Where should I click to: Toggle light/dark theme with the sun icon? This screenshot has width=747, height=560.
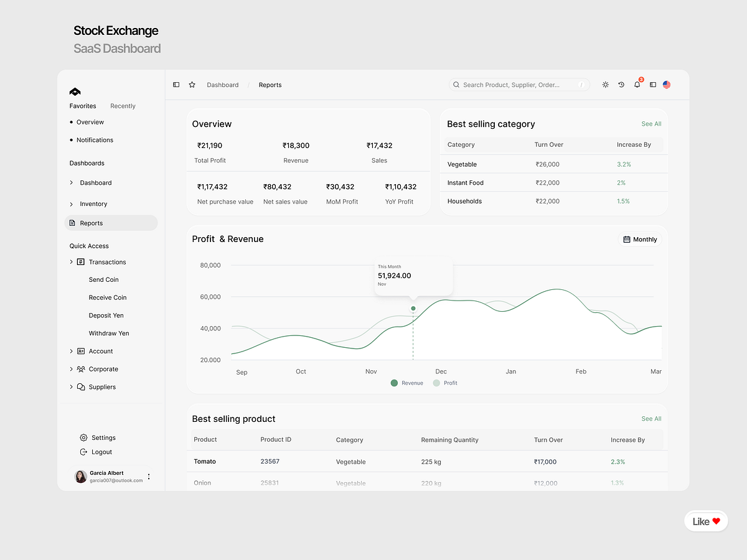point(605,85)
